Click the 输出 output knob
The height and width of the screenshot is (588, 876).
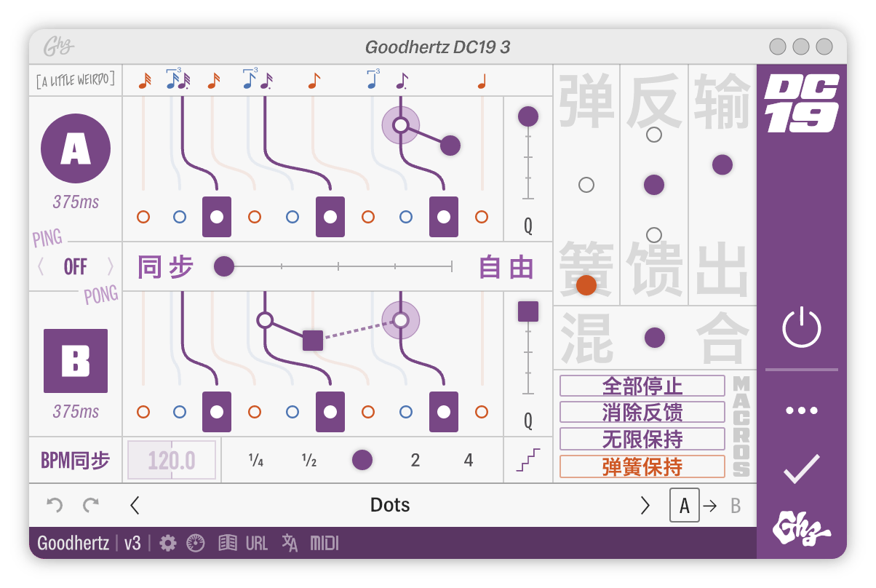[722, 164]
